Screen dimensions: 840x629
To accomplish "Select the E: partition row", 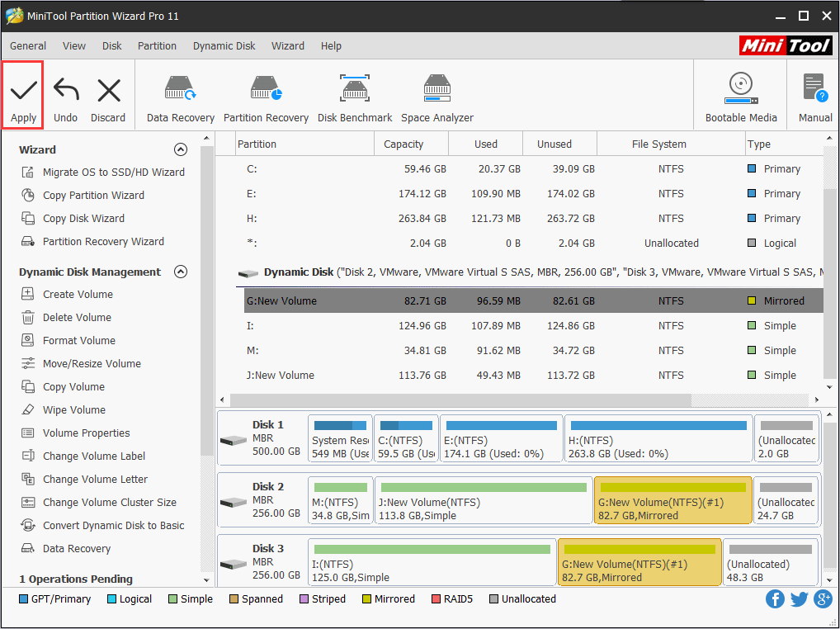I will click(x=534, y=193).
